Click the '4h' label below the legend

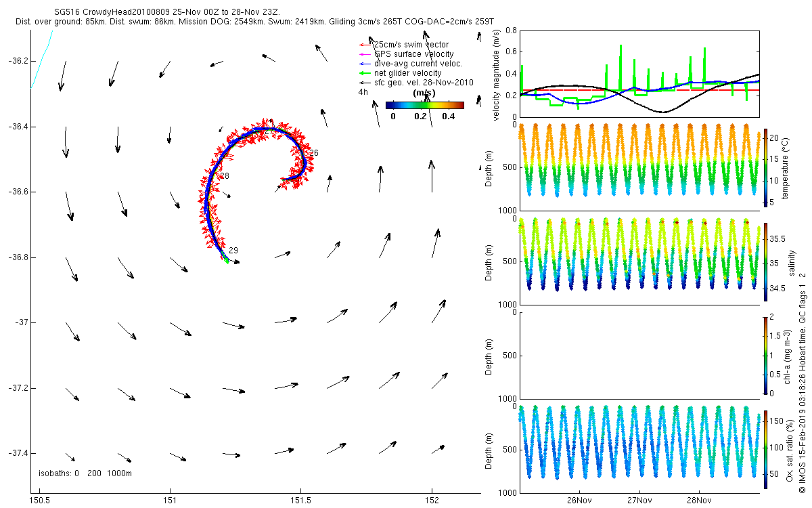[x=363, y=92]
